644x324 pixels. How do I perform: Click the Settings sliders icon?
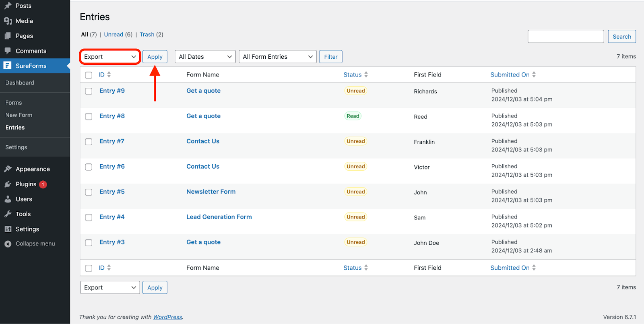point(8,229)
